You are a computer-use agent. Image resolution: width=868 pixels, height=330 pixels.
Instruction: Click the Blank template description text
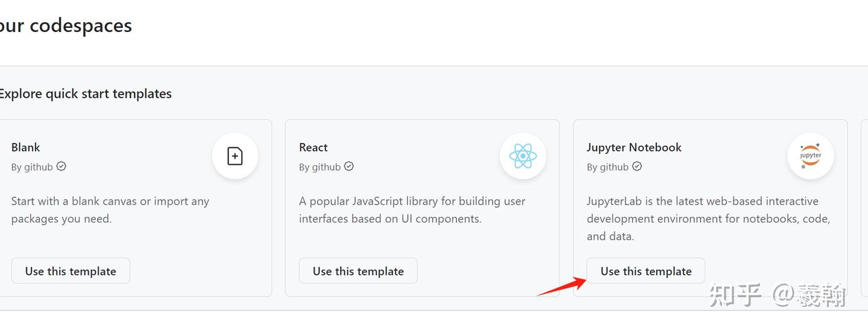pos(110,210)
